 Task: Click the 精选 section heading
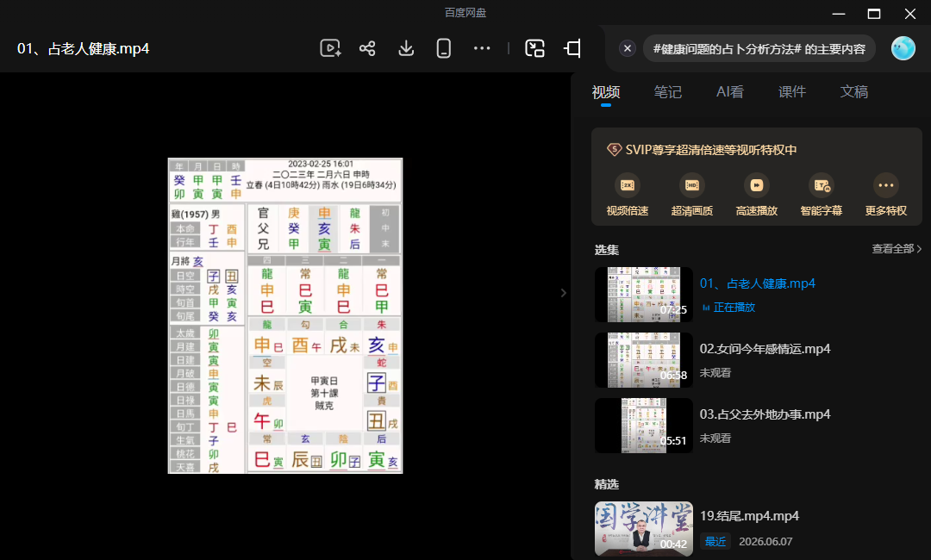point(606,484)
